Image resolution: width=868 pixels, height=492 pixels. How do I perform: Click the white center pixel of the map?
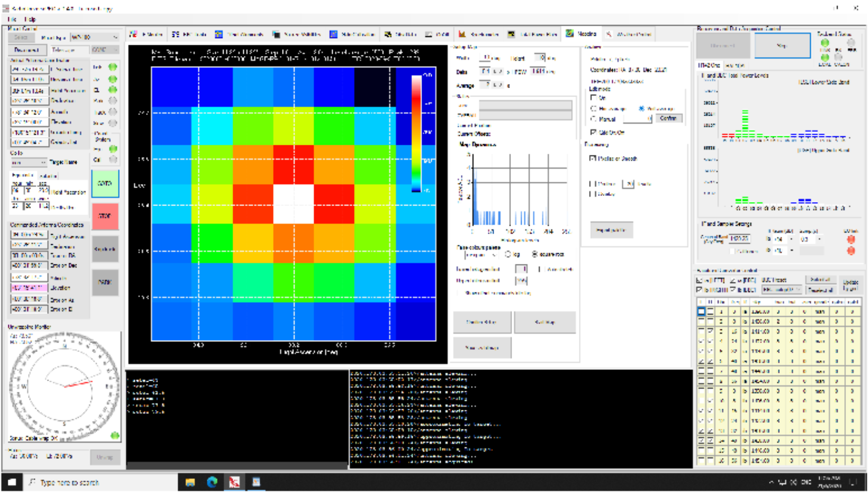pyautogui.click(x=293, y=204)
